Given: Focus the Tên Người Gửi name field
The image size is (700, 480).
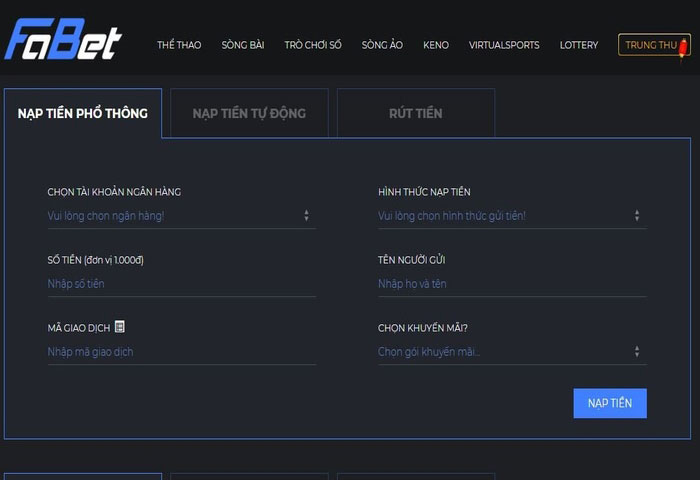Looking at the screenshot, I should pos(511,284).
